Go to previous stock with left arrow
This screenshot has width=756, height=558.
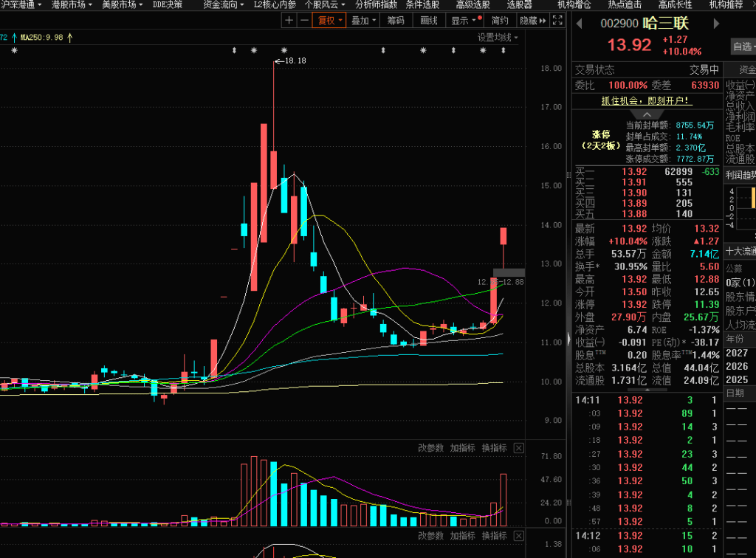pos(579,23)
